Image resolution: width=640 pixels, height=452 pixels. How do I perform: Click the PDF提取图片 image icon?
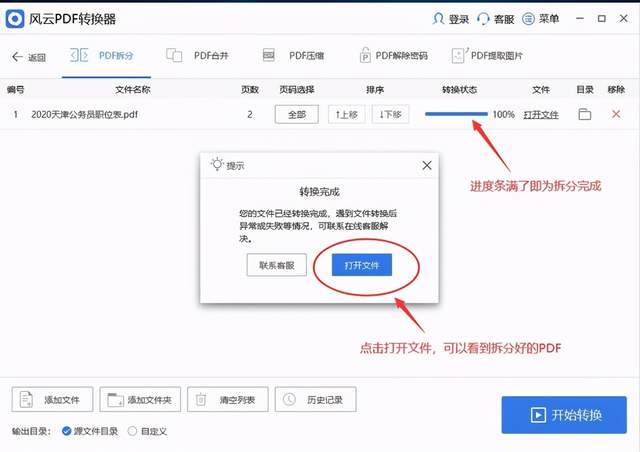[x=460, y=56]
